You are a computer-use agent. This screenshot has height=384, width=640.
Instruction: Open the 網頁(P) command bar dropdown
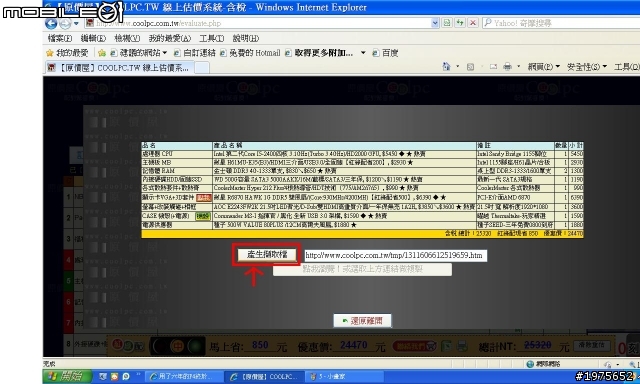[x=543, y=67]
